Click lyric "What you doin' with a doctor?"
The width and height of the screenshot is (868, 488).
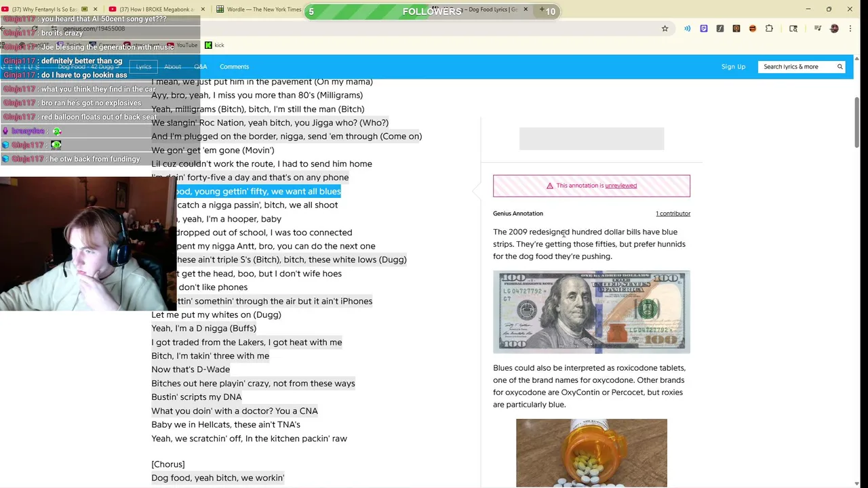pos(234,411)
